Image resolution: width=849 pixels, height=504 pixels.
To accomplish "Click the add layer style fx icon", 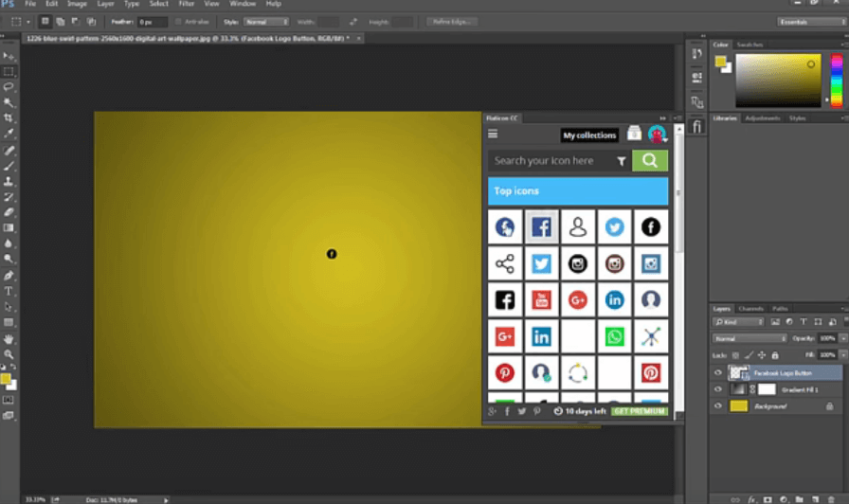I will [x=751, y=499].
